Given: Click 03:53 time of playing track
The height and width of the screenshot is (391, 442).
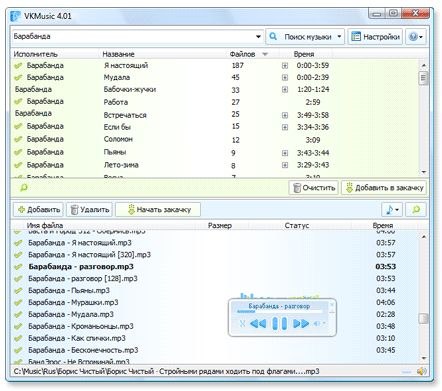Looking at the screenshot, I should (x=386, y=267).
